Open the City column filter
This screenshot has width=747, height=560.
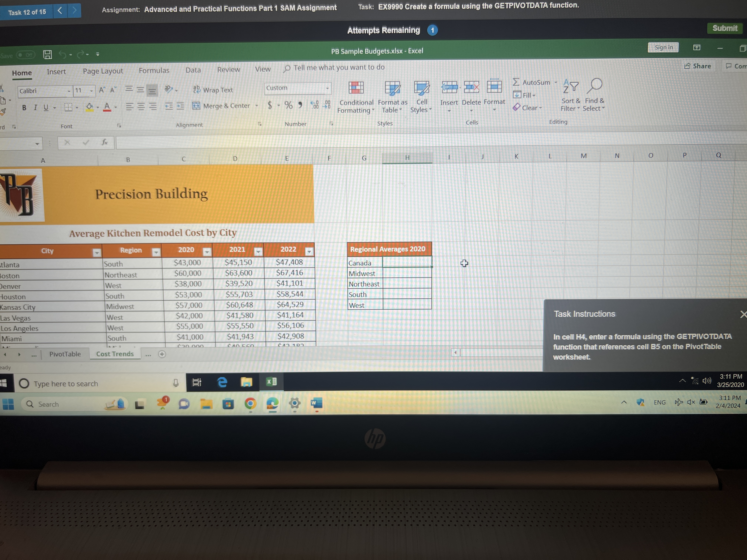(97, 252)
